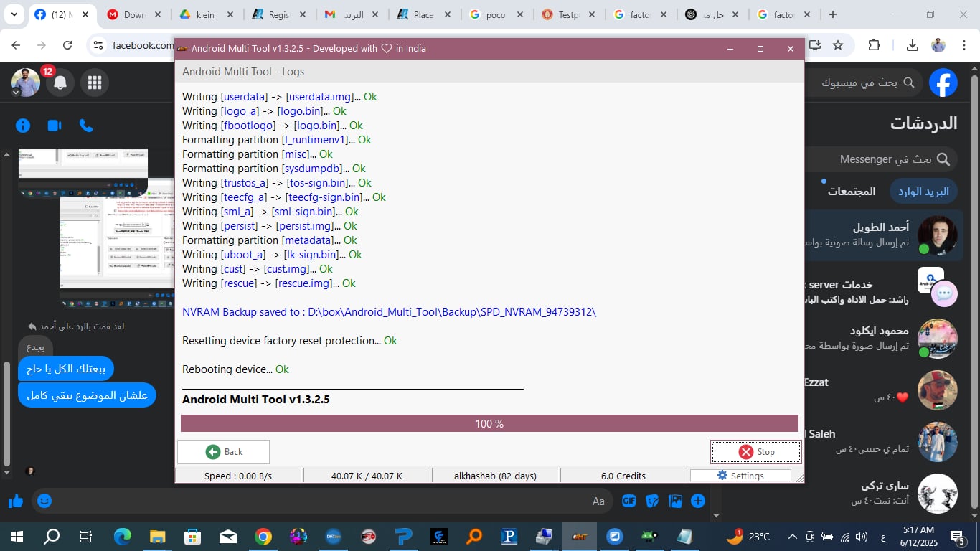The image size is (980, 551).
Task: Open a new Chrome tab
Action: click(x=833, y=14)
